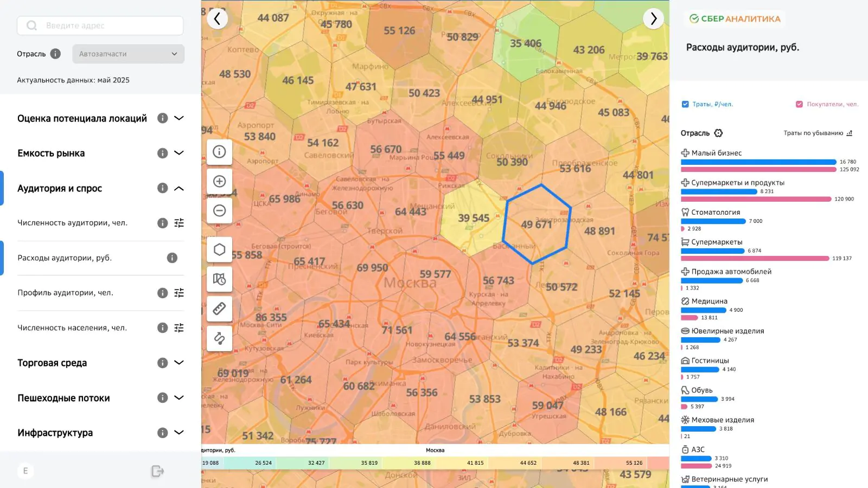Expand the Торговая среда section
Image resolution: width=868 pixels, height=488 pixels.
click(179, 363)
